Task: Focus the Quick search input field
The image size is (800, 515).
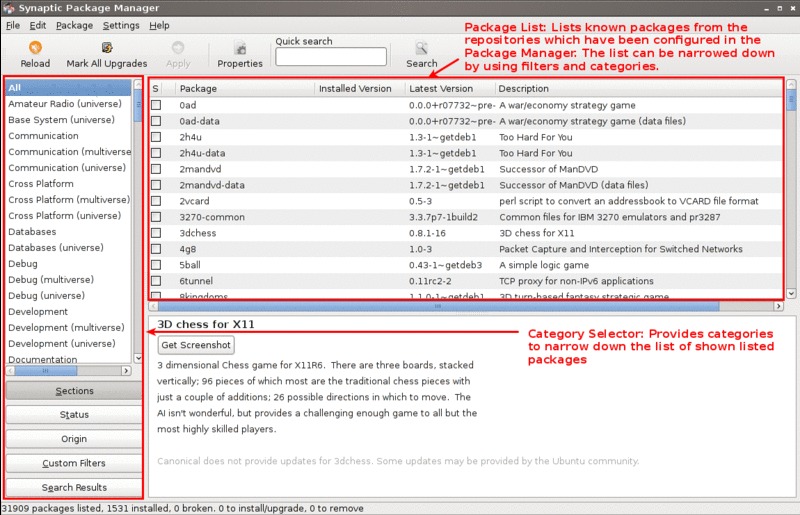Action: pyautogui.click(x=331, y=57)
